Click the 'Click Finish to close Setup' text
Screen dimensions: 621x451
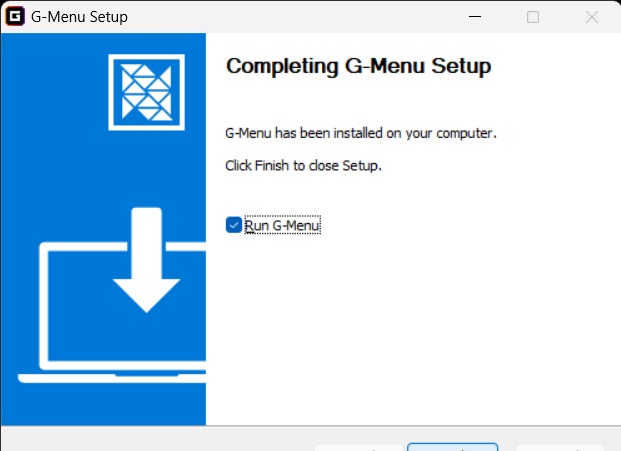click(x=303, y=166)
